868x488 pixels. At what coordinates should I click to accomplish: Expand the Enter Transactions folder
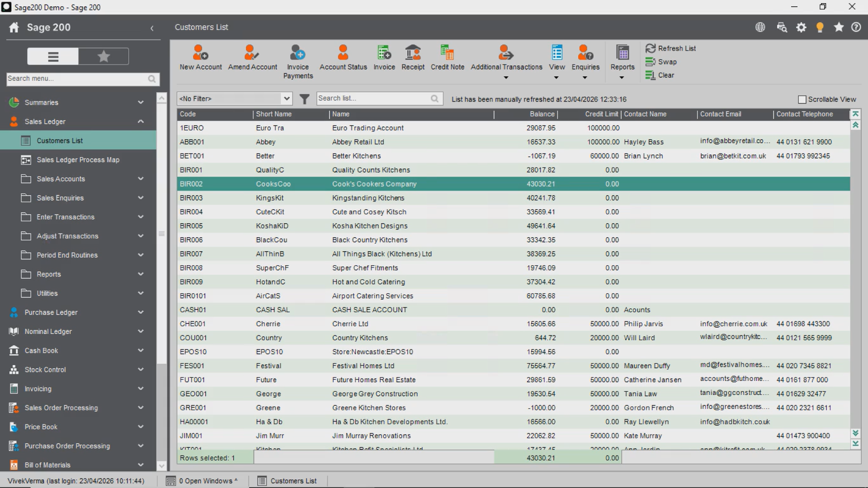point(78,217)
